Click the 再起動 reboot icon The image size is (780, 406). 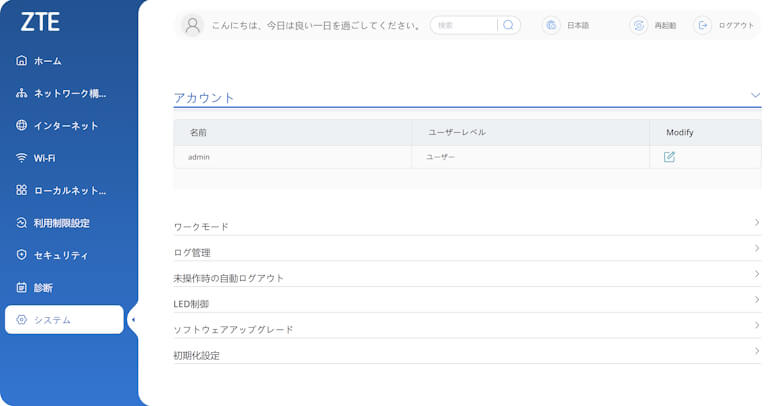tap(638, 25)
